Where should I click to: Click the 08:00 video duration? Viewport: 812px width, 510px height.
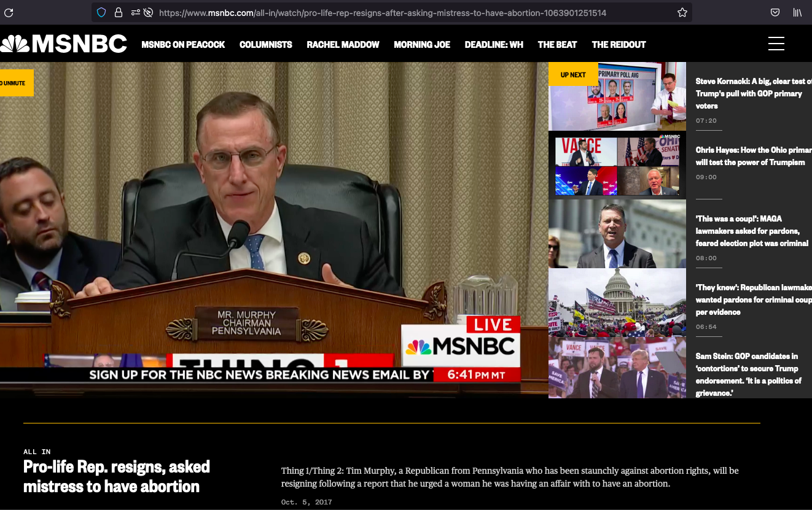click(706, 258)
